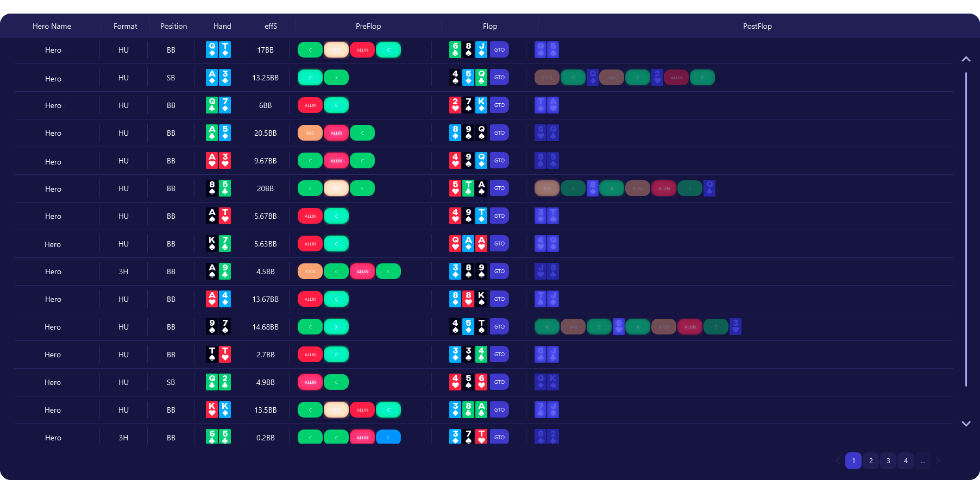980x480 pixels.
Task: Click the R120 preflop pill in the 17BB row
Action: click(x=336, y=50)
